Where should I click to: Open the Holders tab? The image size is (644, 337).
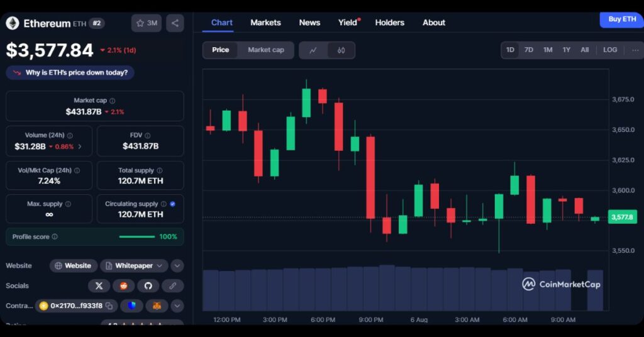click(x=390, y=23)
